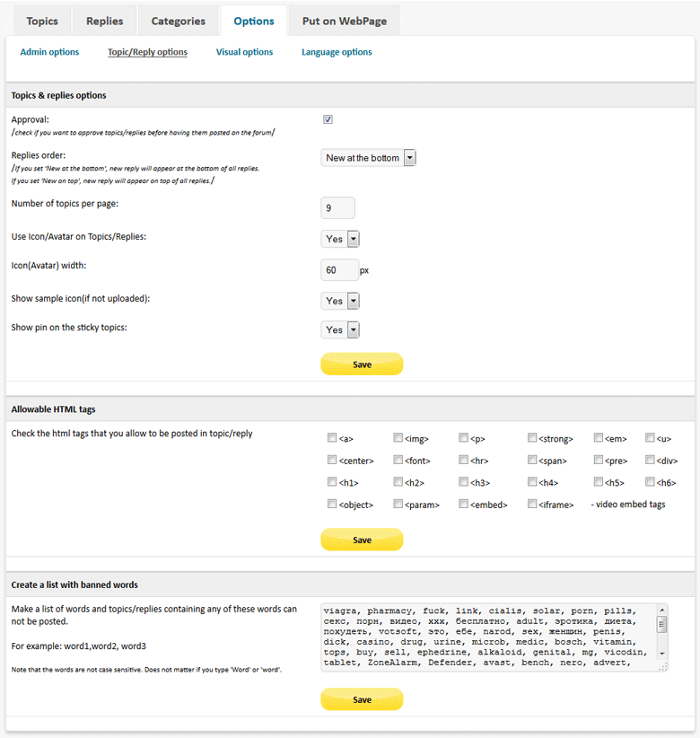Save the Topics & replies options
This screenshot has width=700, height=738.
pos(362,365)
